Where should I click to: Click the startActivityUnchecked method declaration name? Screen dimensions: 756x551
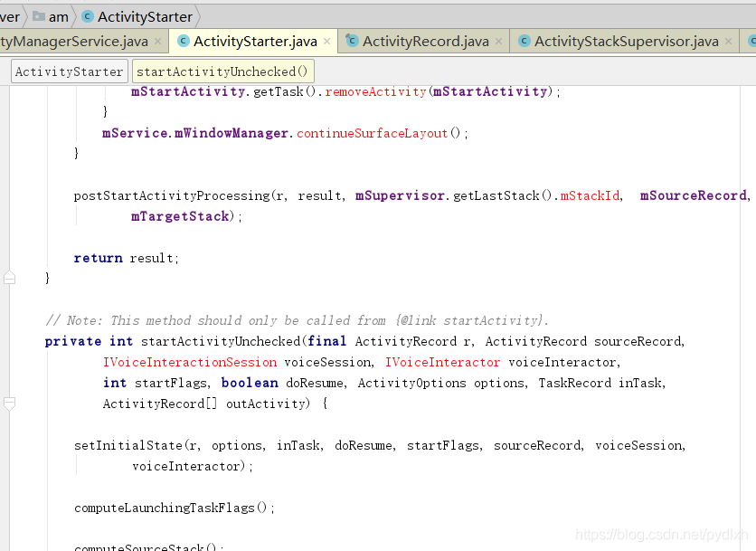point(221,341)
